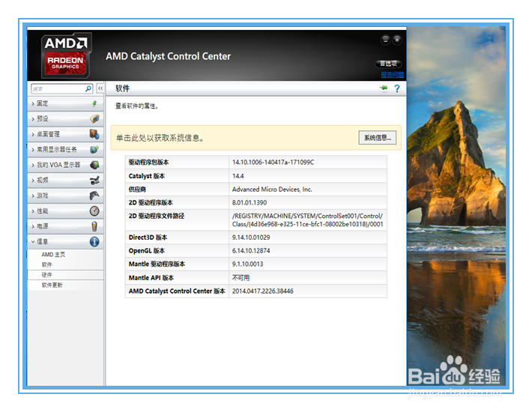Viewport: 532px width, 412px height.
Task: Select 软件 under 信息
Action: tap(46, 264)
